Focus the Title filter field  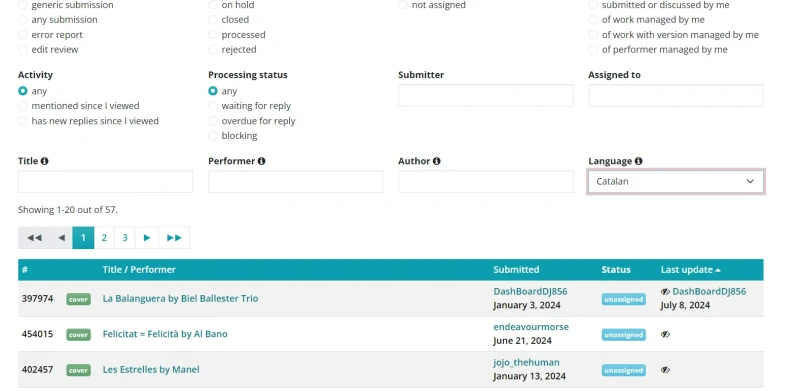click(106, 182)
